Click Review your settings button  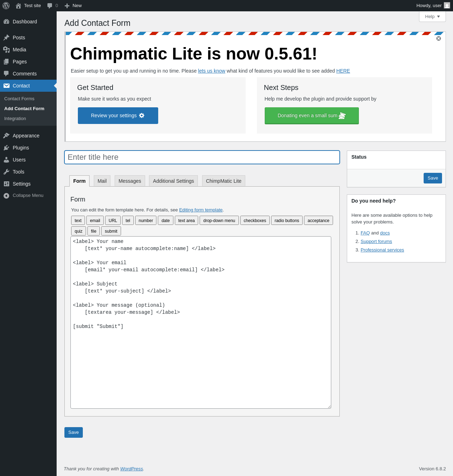(x=118, y=115)
